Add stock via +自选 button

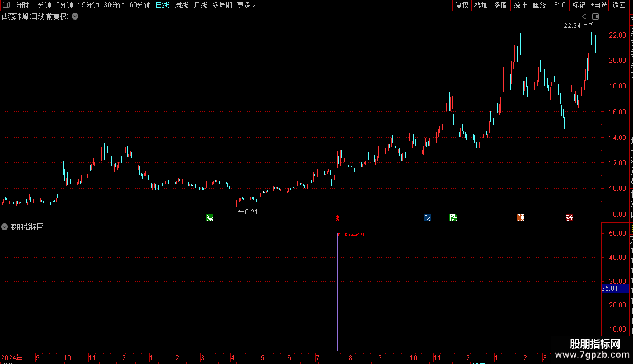point(599,5)
